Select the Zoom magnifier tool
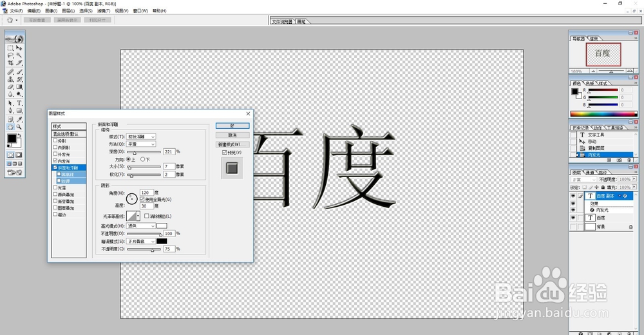The width and height of the screenshot is (644, 335). (19, 127)
